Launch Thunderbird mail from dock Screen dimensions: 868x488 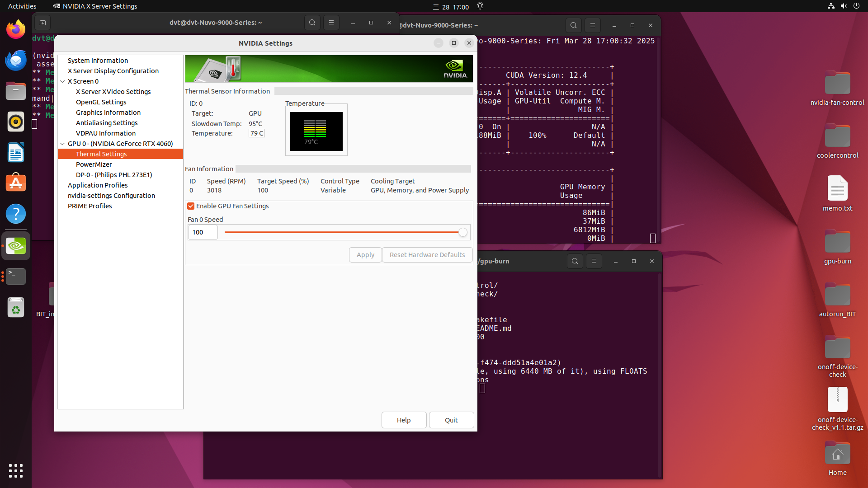tap(16, 60)
